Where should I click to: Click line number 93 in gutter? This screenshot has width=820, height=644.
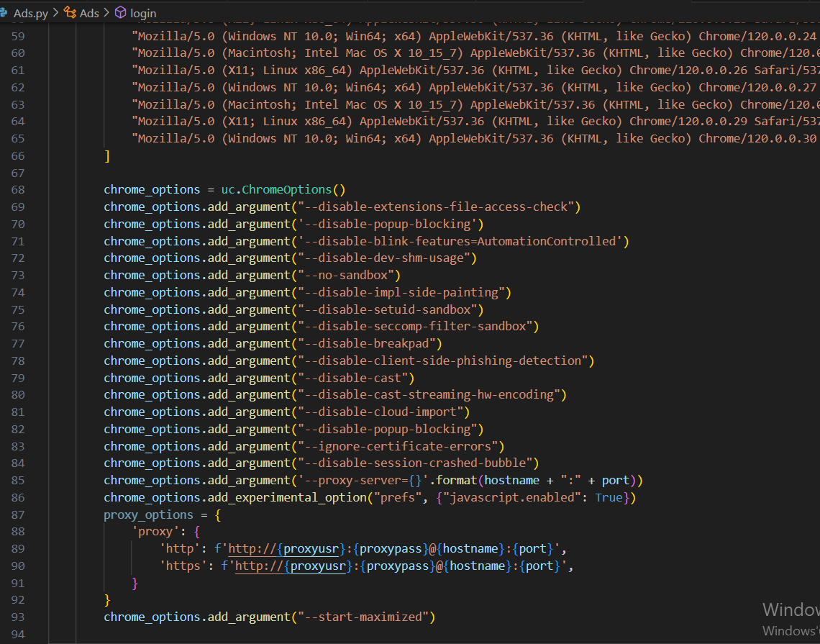pyautogui.click(x=18, y=617)
